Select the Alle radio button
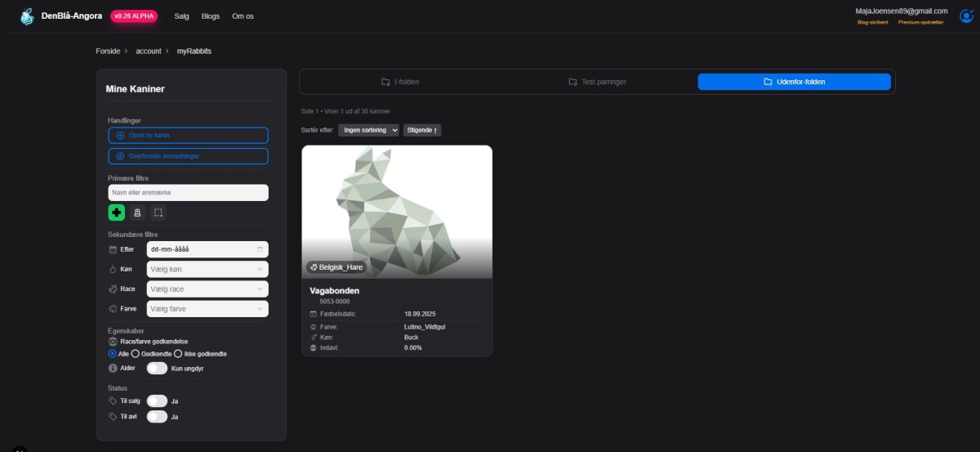The image size is (980, 452). click(113, 354)
